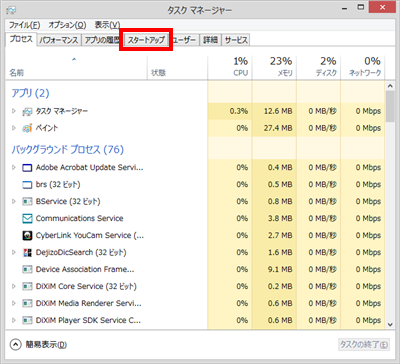
Task: Select the バックグラウンド プロセス (76) group heading
Action: click(68, 149)
